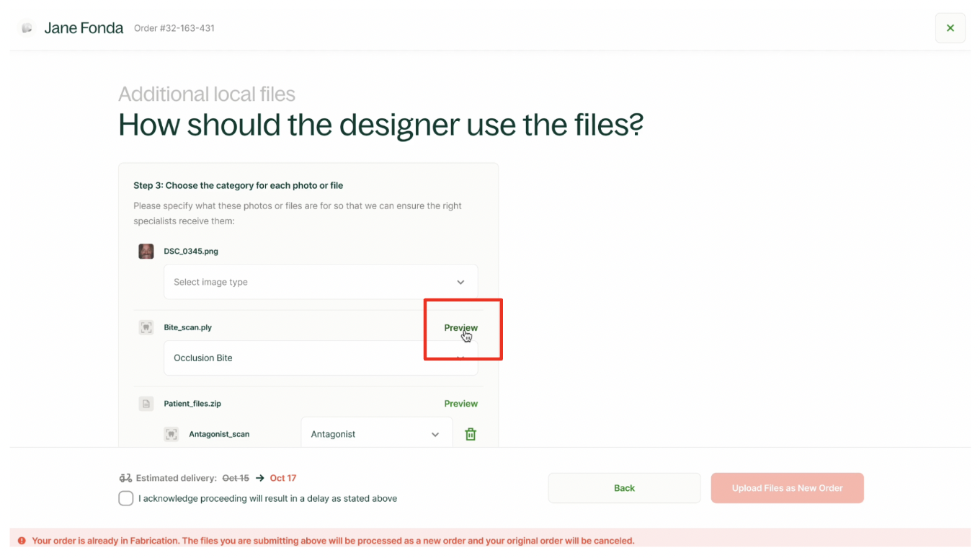Click the Patient_files.zip document icon
Screen dimensions: 980x558
click(x=146, y=404)
